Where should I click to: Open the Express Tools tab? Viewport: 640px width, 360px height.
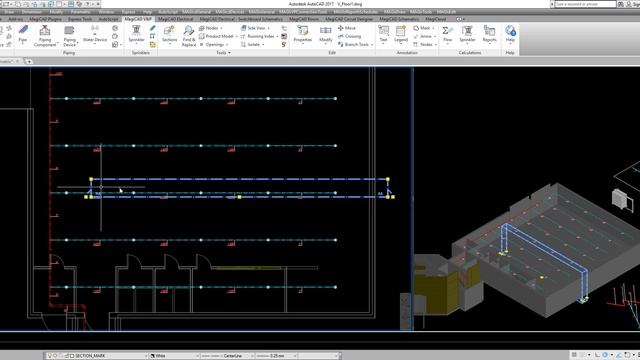pos(80,19)
